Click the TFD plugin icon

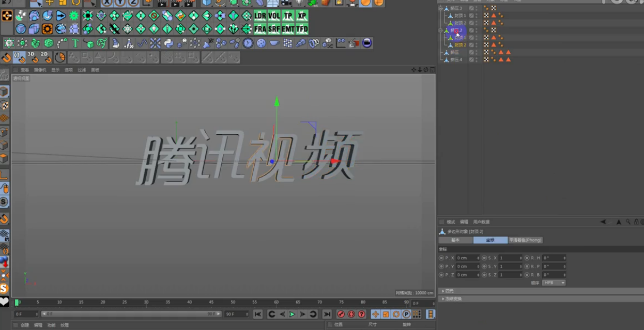tap(302, 29)
